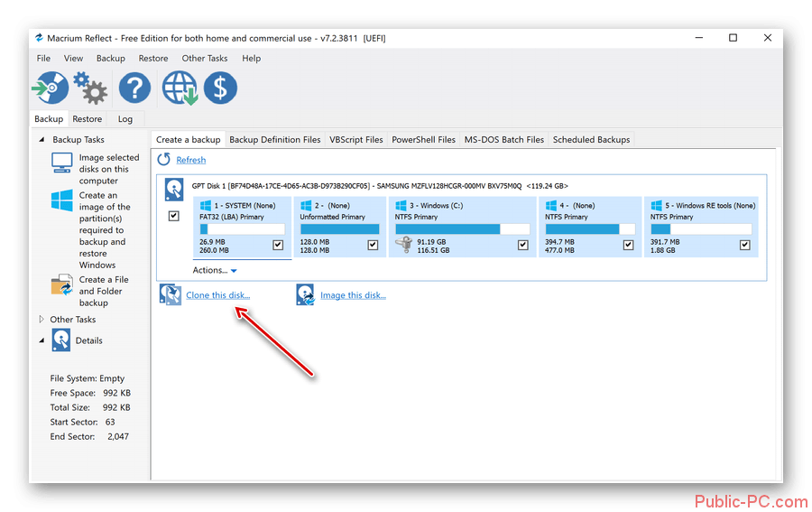Click the Image this disk... link

[353, 295]
